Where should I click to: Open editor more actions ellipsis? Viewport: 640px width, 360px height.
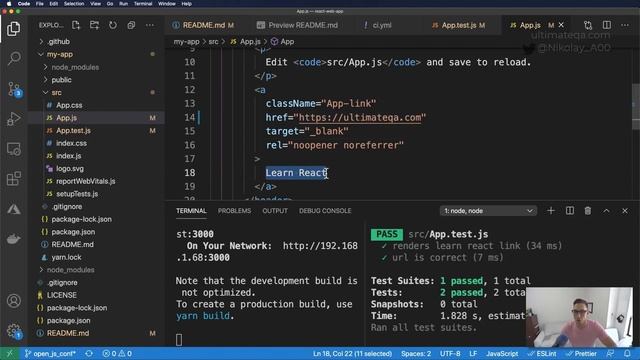[x=625, y=25]
